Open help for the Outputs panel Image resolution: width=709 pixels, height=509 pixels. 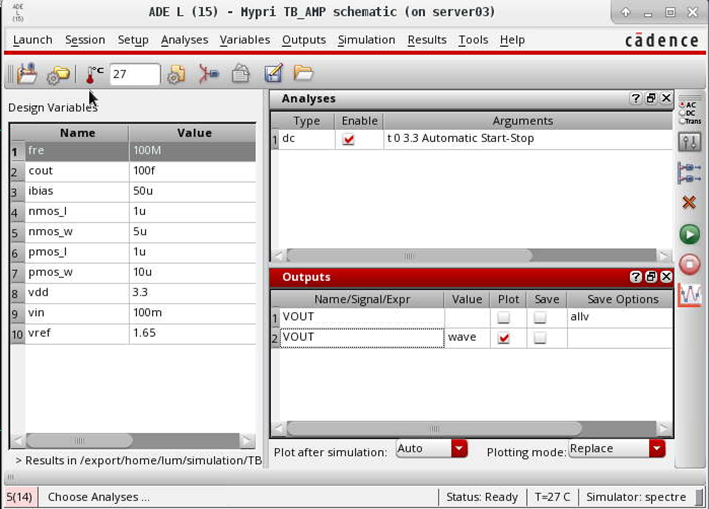coord(635,277)
